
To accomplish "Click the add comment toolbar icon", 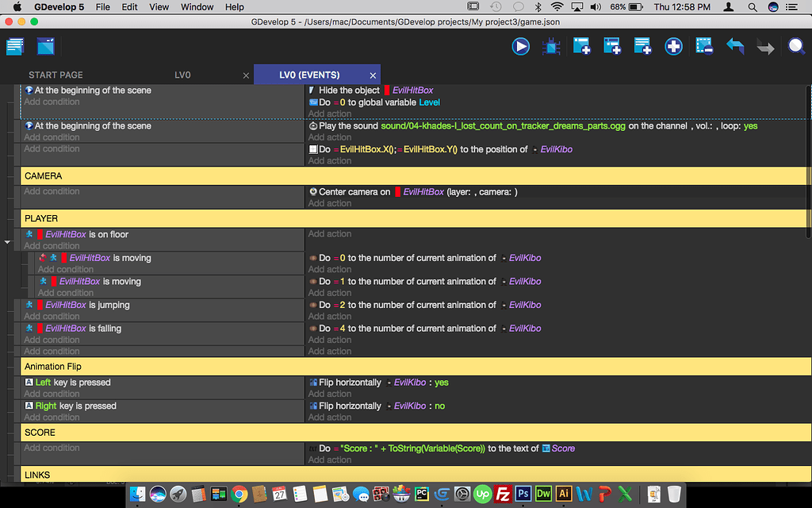I will click(642, 47).
